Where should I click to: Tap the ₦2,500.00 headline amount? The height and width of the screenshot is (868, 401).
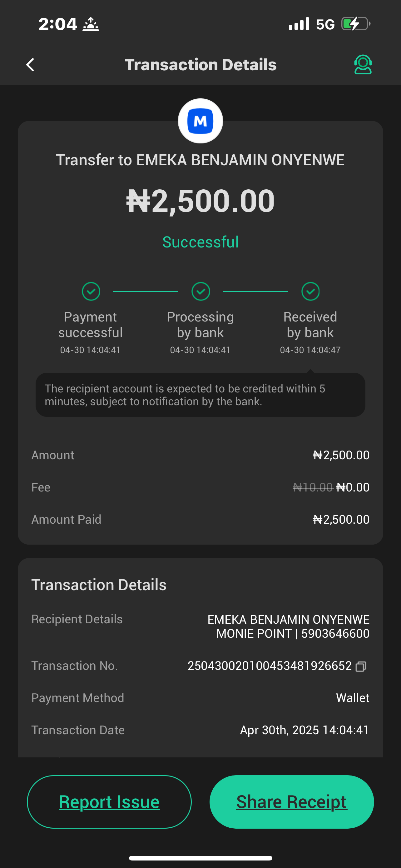[x=200, y=201]
